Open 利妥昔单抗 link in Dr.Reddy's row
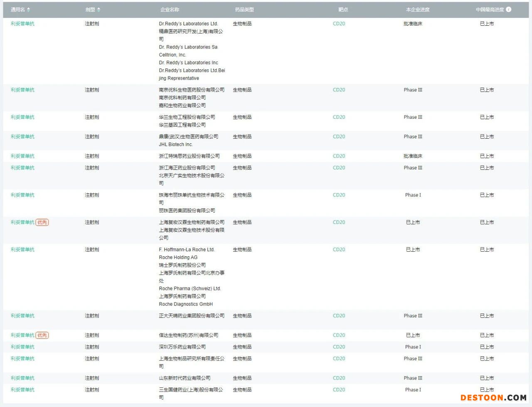Viewport: 532px width, 407px height. click(x=22, y=24)
